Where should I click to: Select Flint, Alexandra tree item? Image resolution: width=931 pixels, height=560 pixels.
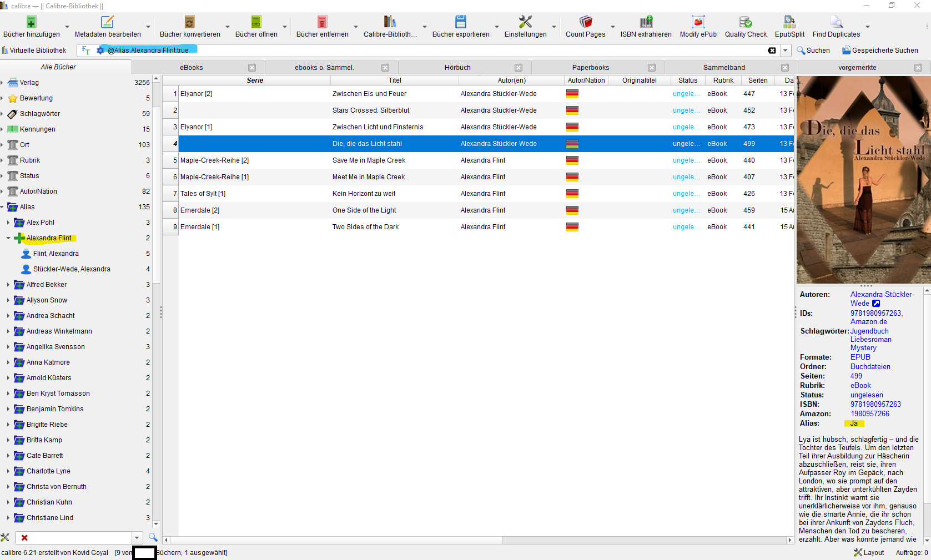56,254
